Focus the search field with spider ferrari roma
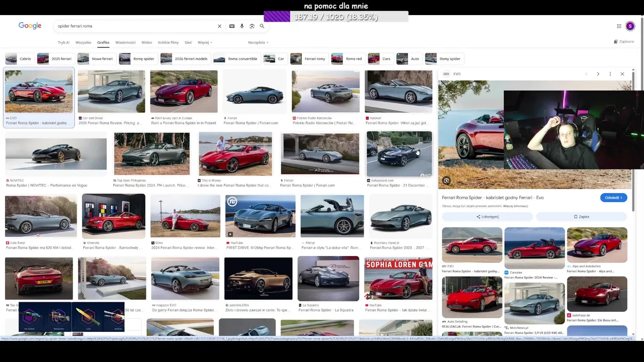 coord(136,26)
